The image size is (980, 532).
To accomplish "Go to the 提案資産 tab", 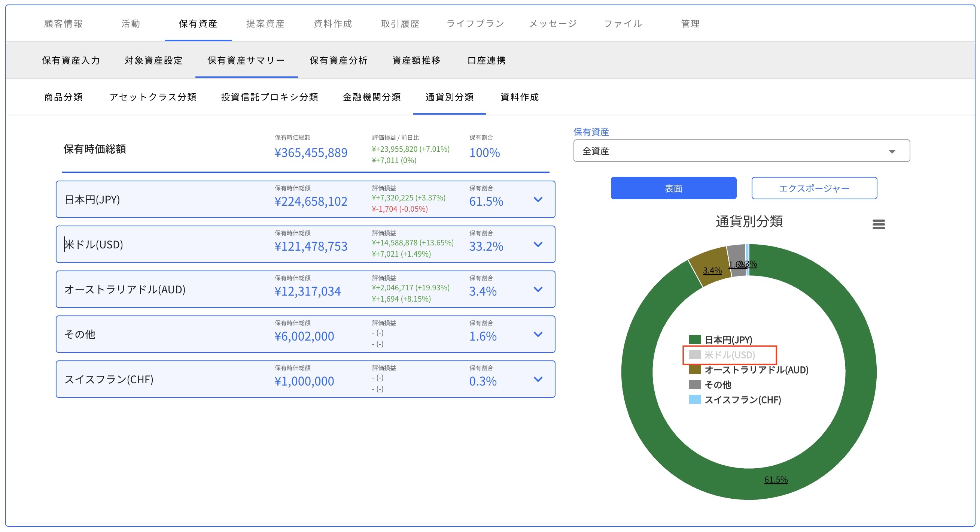I will [x=265, y=24].
